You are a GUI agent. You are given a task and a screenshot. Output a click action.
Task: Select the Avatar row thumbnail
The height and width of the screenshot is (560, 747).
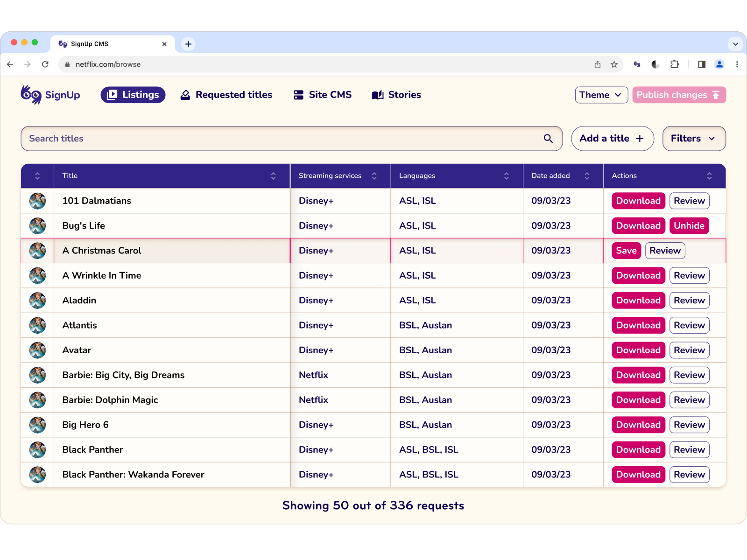tap(37, 350)
